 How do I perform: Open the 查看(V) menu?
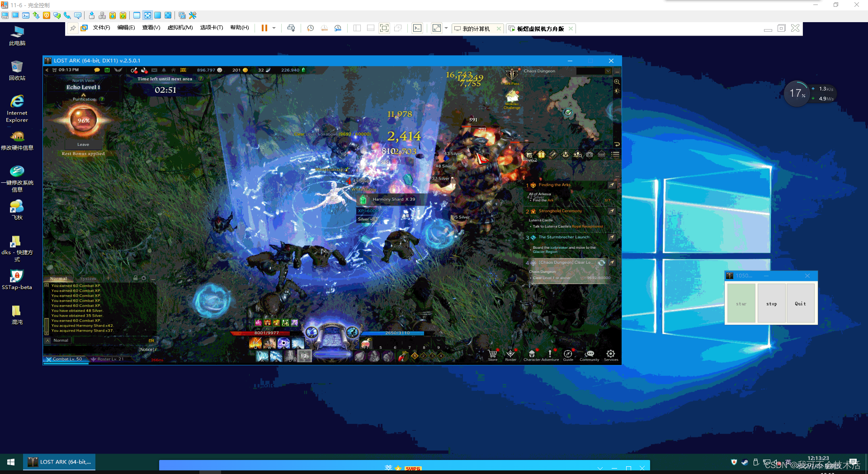151,28
